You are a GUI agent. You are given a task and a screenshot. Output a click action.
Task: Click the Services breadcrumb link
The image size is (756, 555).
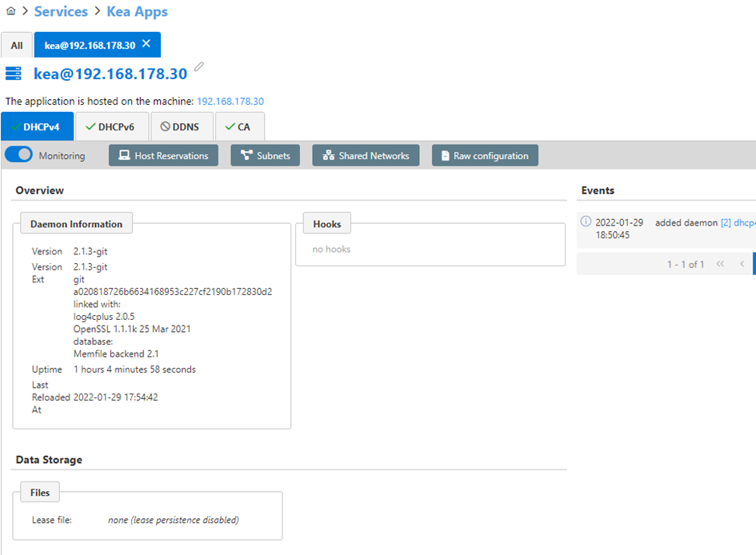point(62,11)
